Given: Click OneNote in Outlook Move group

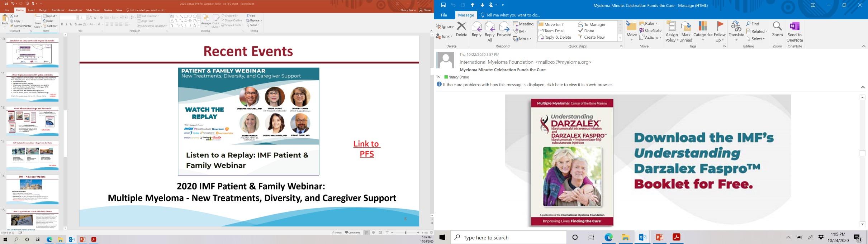Looking at the screenshot, I should coord(650,30).
